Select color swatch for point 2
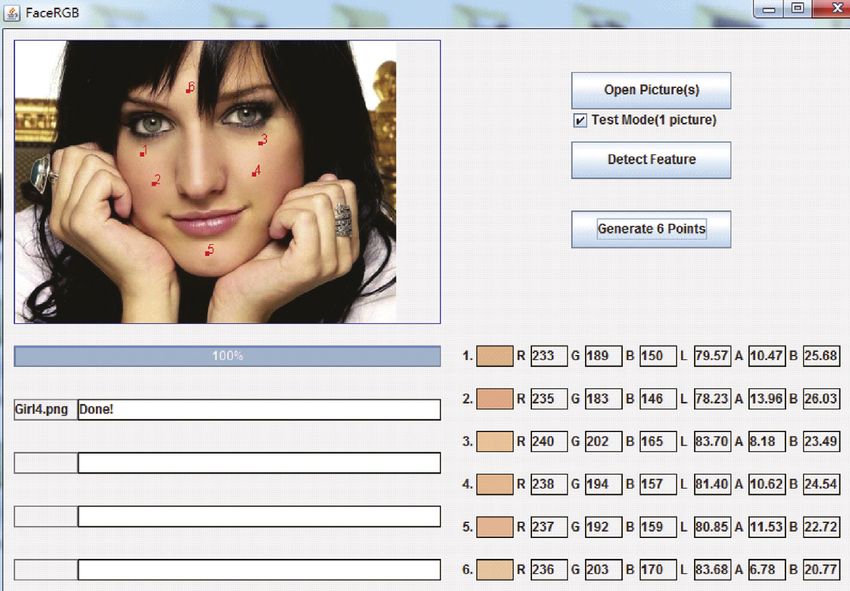Screen dimensions: 850x591 point(494,399)
